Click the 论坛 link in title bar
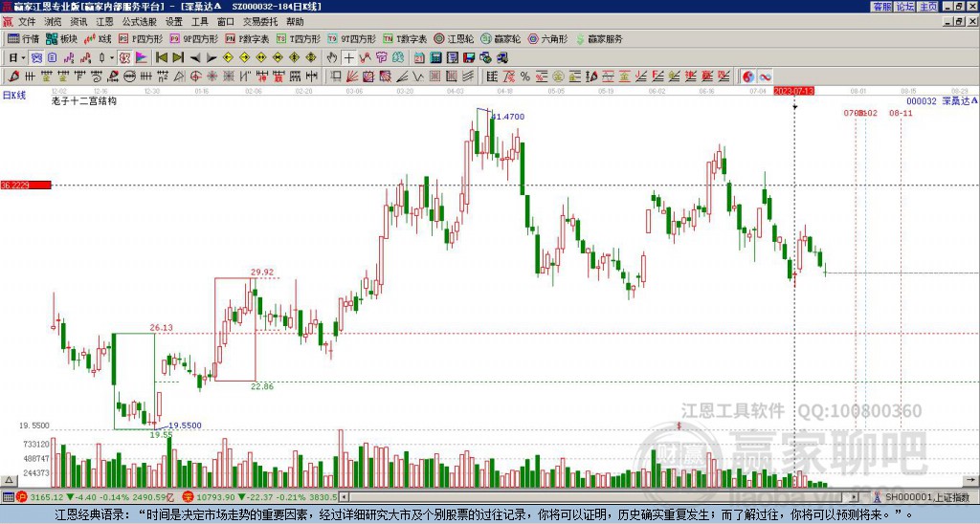980x524 pixels. coord(904,7)
